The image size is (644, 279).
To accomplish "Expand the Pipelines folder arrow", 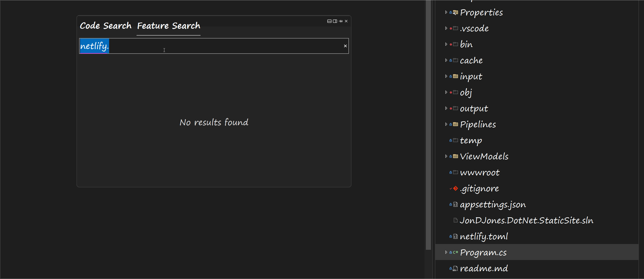I will click(x=446, y=124).
